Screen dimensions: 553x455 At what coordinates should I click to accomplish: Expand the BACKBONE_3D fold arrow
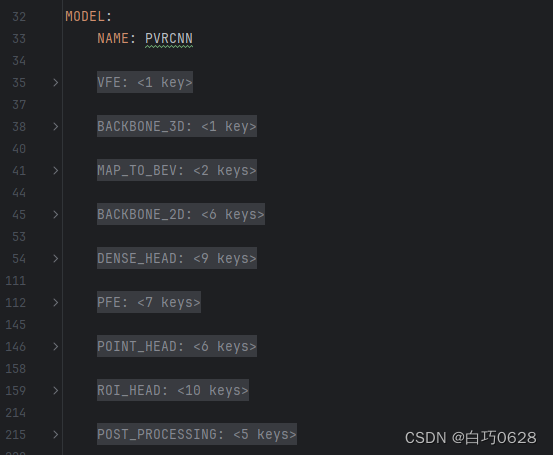(55, 127)
